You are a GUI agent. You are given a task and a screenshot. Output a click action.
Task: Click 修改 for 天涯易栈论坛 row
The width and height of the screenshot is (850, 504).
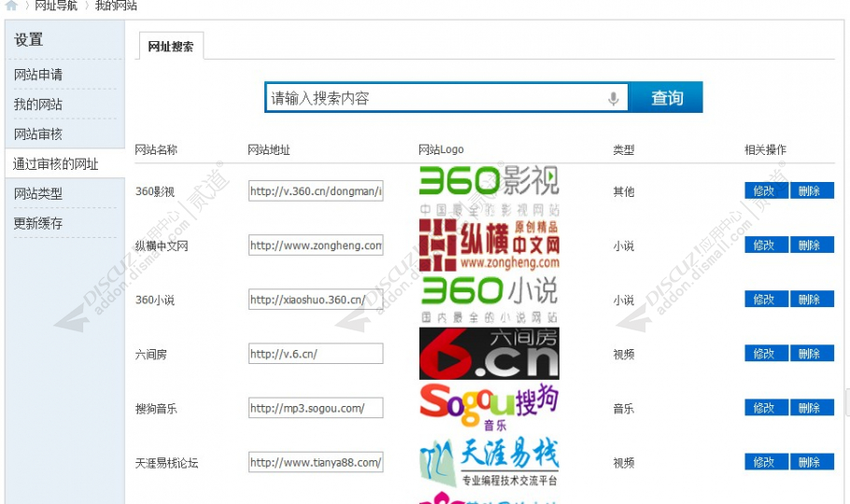coord(766,462)
